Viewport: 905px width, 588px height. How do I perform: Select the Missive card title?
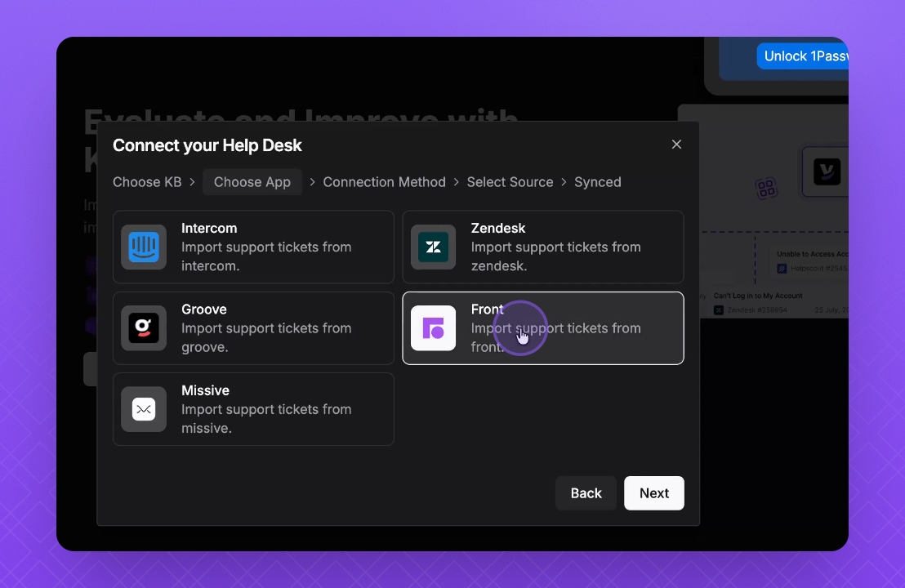click(x=206, y=390)
